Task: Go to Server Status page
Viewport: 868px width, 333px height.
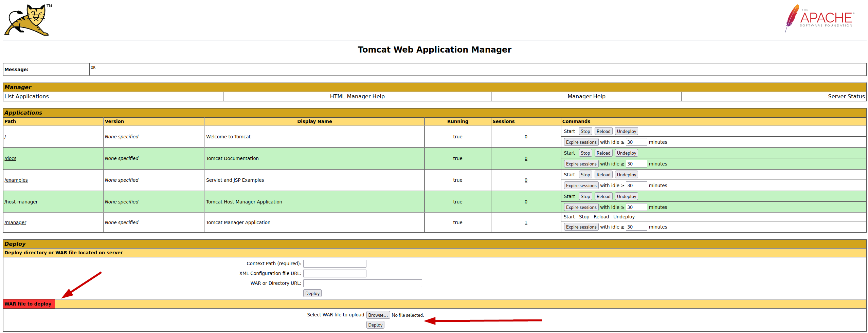Action: [846, 97]
